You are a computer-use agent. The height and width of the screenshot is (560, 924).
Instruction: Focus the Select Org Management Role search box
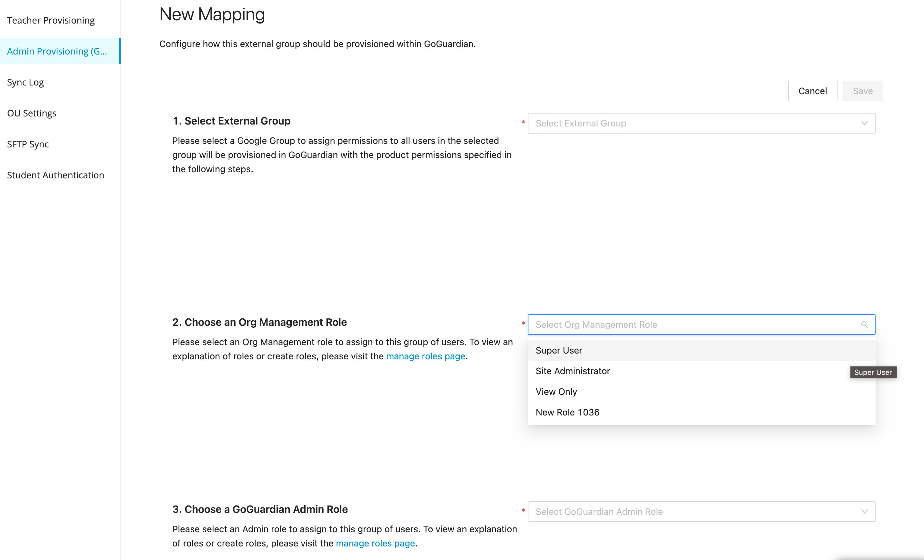[701, 325]
